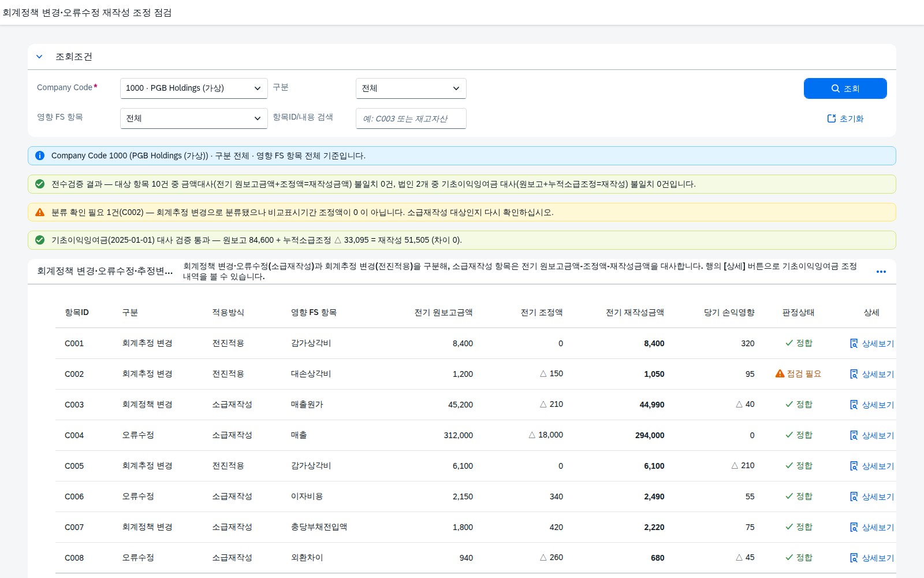Click the 44,990 restated amount in row C003
Viewport: 924px width, 578px height.
tap(652, 405)
